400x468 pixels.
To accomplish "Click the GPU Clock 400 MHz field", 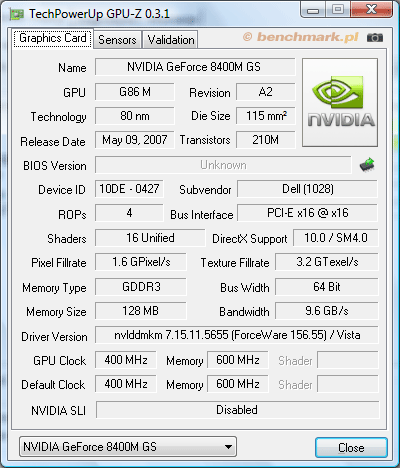I will click(x=126, y=360).
